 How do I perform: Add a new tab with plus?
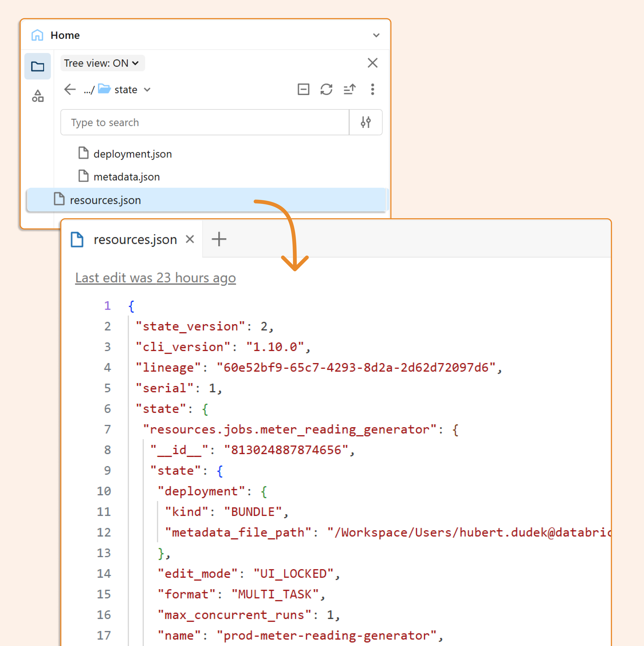pos(219,239)
